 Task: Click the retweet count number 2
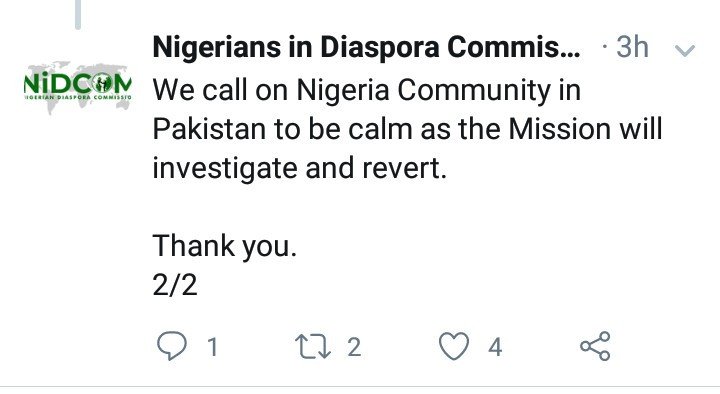coord(354,347)
